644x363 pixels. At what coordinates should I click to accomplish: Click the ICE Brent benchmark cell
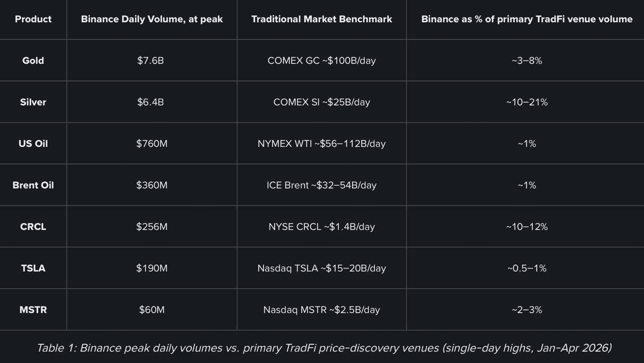(x=321, y=185)
